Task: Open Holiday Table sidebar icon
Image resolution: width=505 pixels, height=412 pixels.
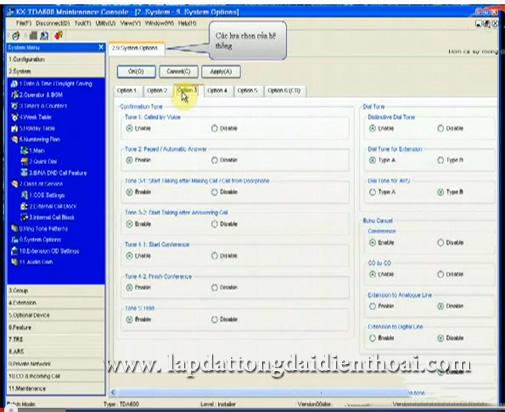Action: pos(14,128)
